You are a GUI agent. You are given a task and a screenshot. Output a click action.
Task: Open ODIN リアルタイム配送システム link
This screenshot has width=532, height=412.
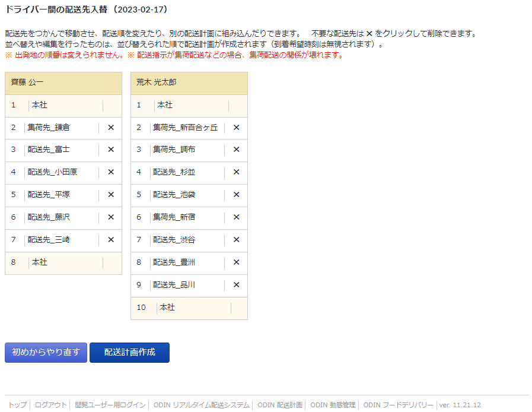pos(201,405)
